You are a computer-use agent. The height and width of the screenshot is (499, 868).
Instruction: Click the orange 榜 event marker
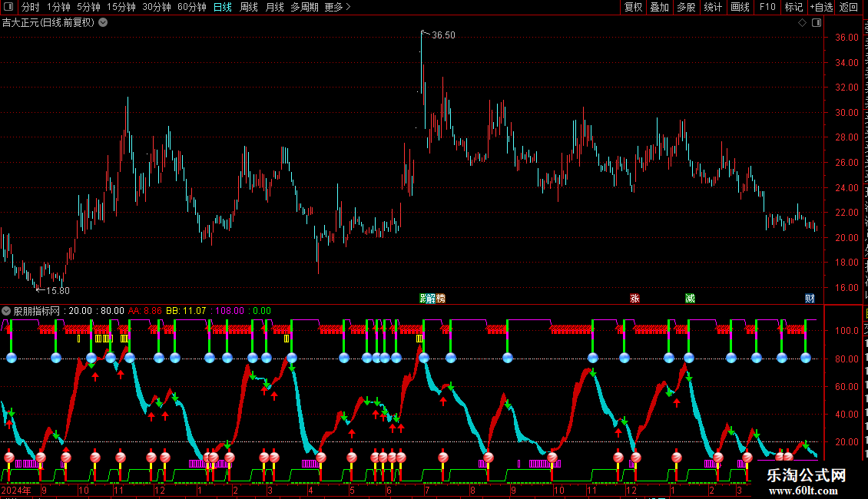[x=441, y=299]
